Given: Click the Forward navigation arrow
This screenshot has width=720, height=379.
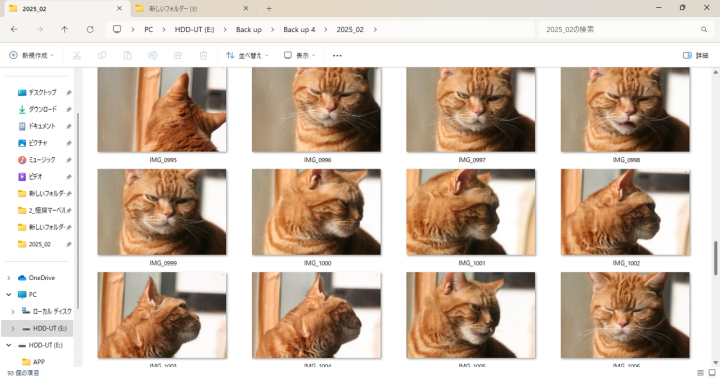Looking at the screenshot, I should pos(39,29).
